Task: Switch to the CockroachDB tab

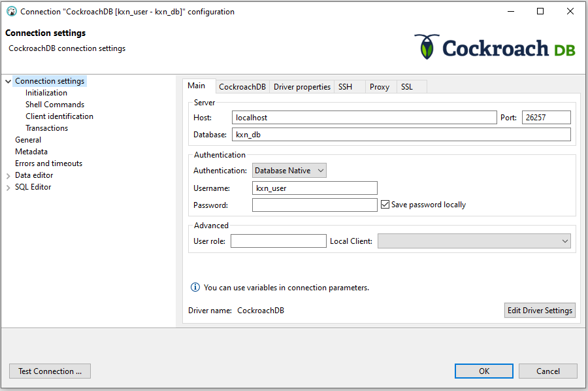Action: click(242, 87)
